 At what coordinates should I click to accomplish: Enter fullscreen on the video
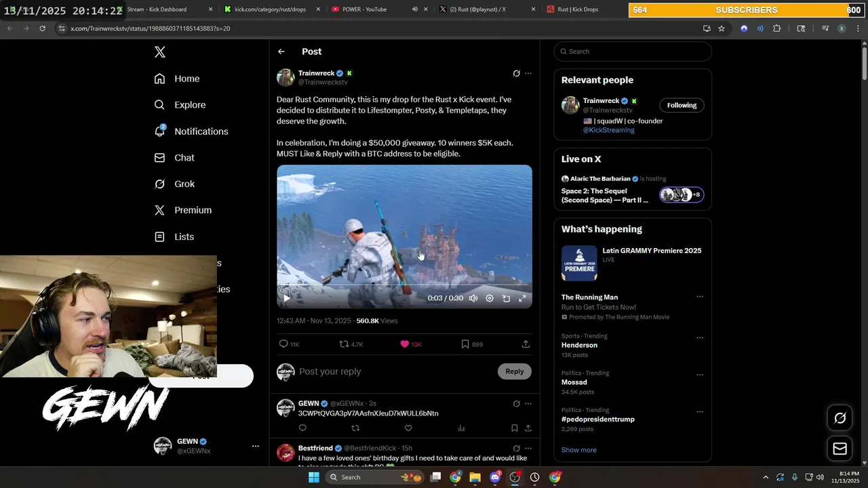(522, 298)
